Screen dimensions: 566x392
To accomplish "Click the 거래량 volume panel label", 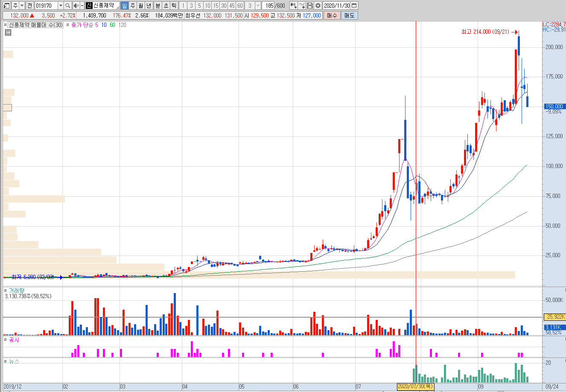I will [x=17, y=290].
